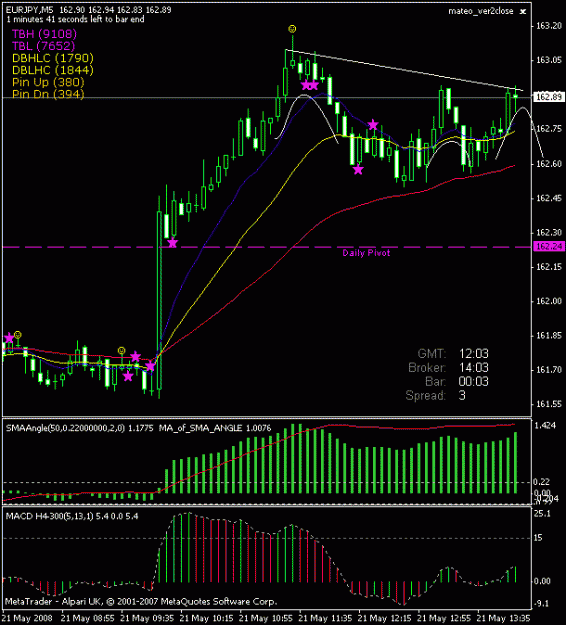Select the magenta star touching the base of the big spike candle
Screen dimensions: 566x625
[x=150, y=366]
